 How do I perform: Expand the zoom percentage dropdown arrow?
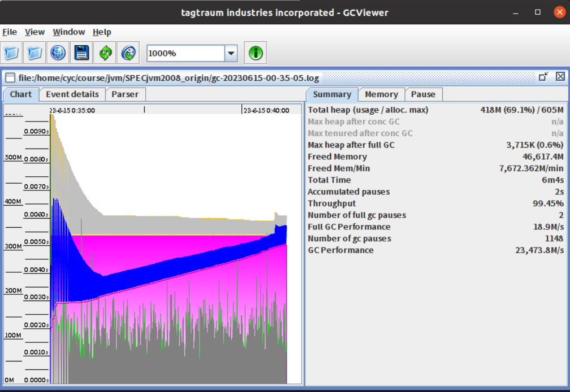(231, 53)
